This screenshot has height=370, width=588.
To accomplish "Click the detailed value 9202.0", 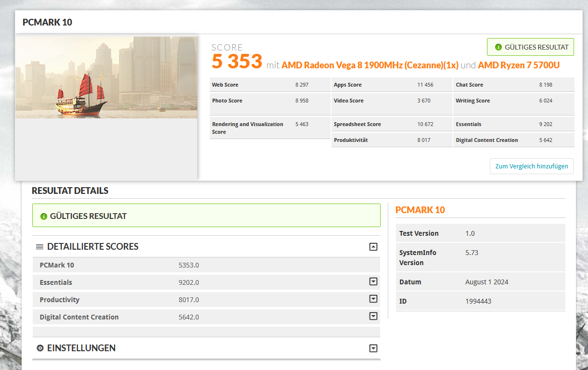I will click(x=189, y=282).
